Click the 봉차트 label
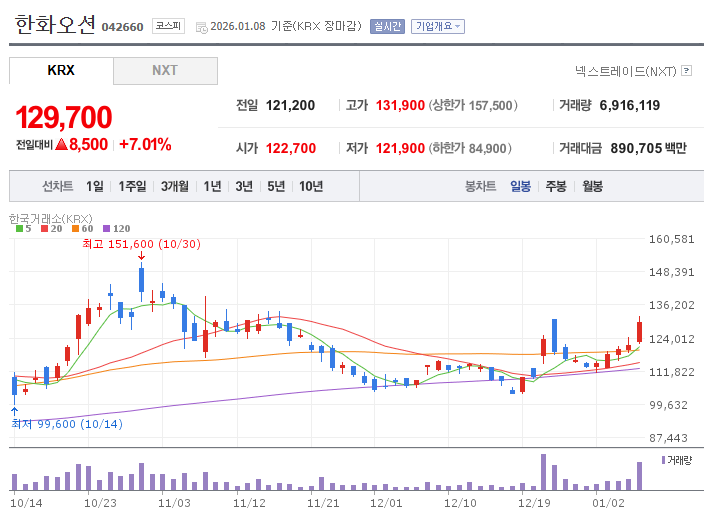Viewport: 704px width, 515px height. tap(480, 186)
